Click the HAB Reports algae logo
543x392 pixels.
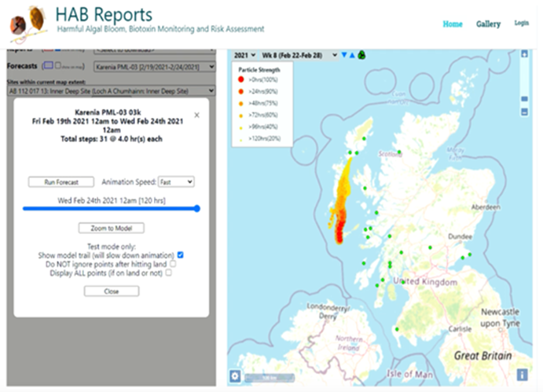[28, 21]
